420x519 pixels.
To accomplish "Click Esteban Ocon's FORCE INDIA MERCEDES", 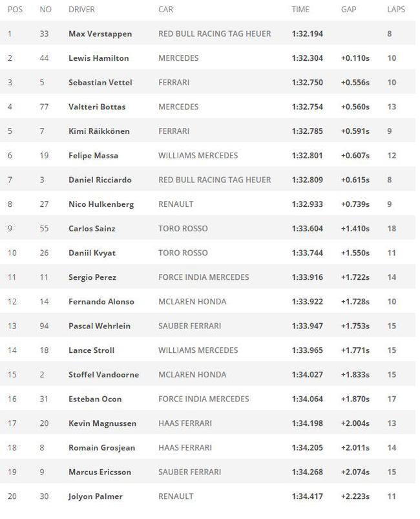I will pyautogui.click(x=204, y=399).
